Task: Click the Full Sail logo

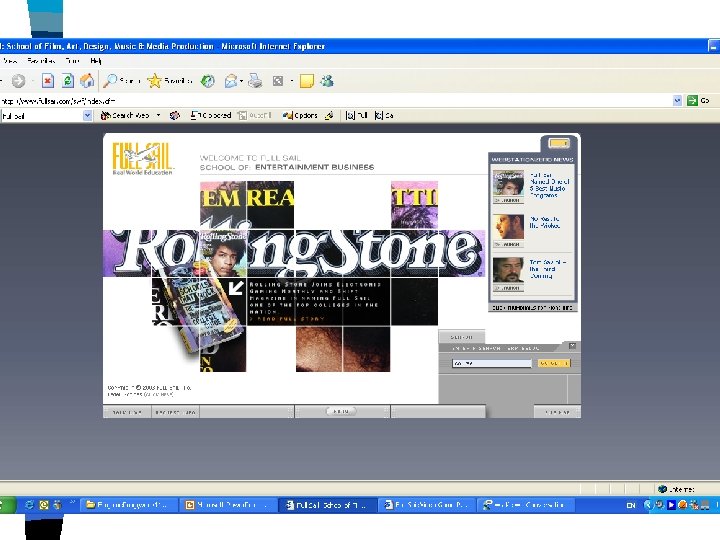Action: (x=142, y=158)
